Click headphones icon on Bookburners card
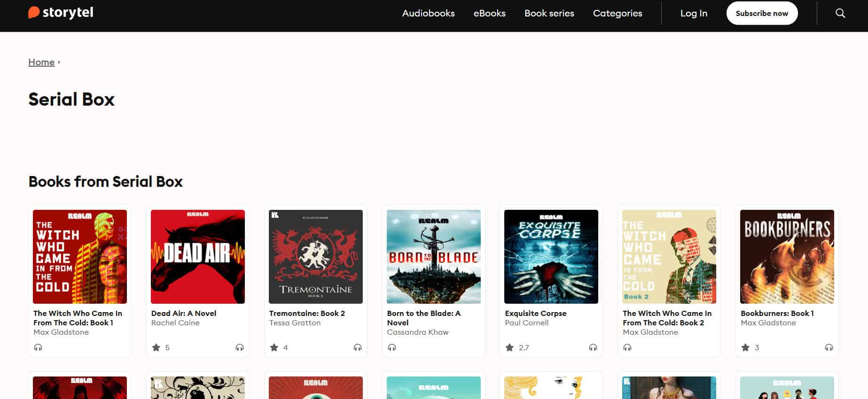This screenshot has width=868, height=399. point(829,347)
